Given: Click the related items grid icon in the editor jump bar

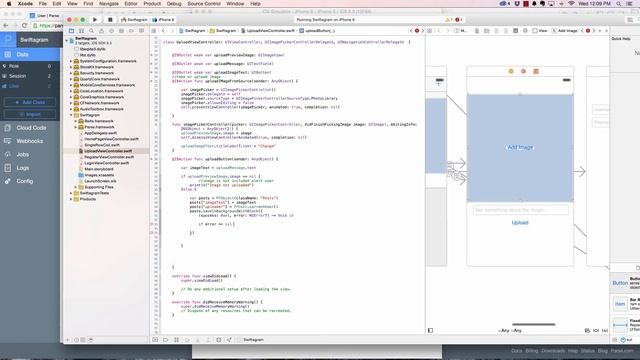Looking at the screenshot, I should point(154,31).
